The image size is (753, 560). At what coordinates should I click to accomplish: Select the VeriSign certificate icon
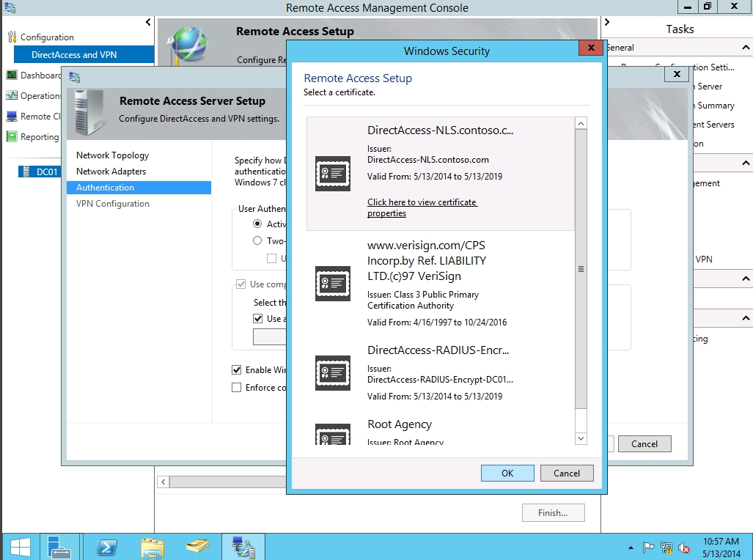coord(332,284)
